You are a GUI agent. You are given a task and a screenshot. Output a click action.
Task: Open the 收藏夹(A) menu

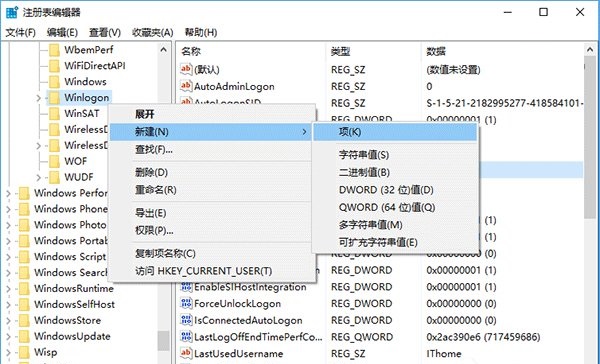pyautogui.click(x=153, y=33)
